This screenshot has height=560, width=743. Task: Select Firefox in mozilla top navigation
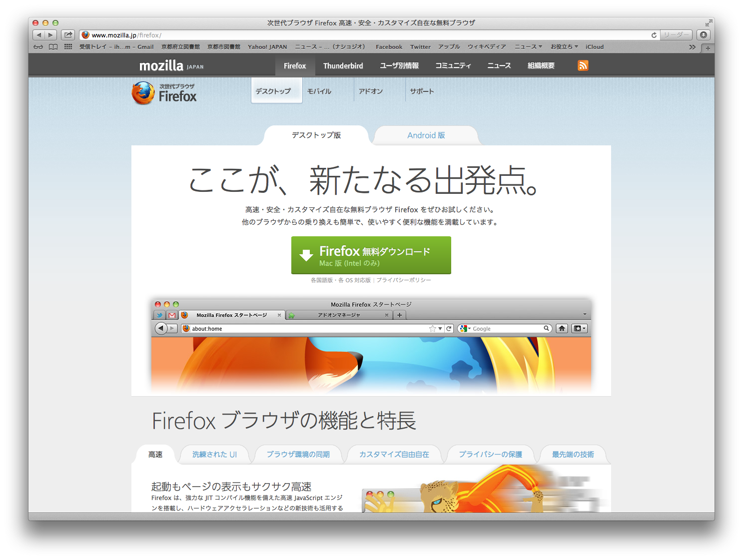click(x=295, y=65)
